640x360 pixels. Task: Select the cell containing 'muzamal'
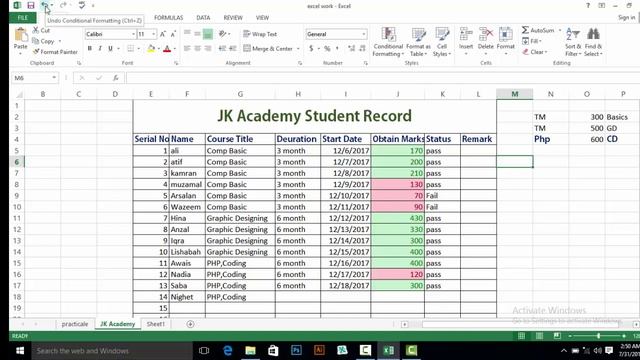pos(187,184)
